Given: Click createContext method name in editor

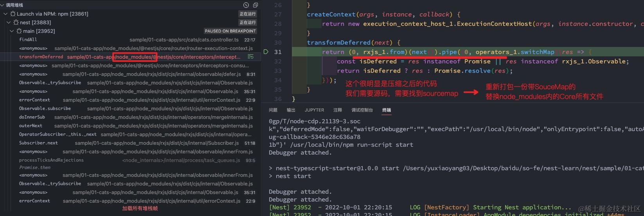Looking at the screenshot, I should [331, 14].
